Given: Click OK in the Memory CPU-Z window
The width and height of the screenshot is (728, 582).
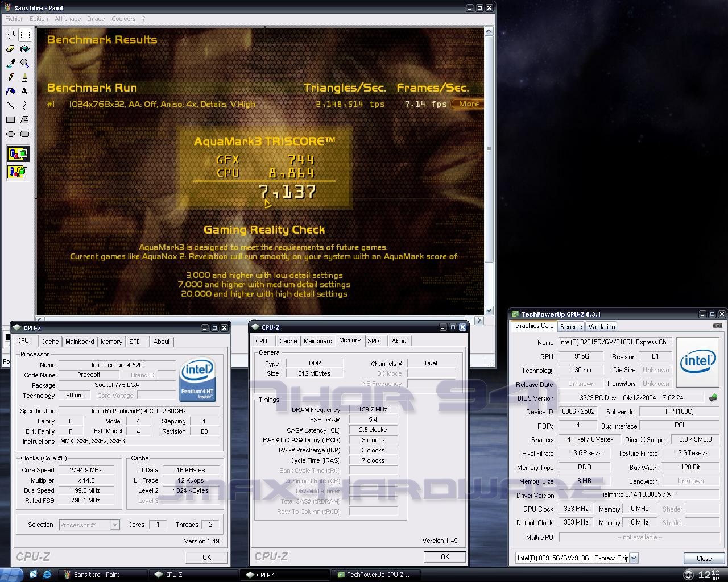Looking at the screenshot, I should [445, 557].
